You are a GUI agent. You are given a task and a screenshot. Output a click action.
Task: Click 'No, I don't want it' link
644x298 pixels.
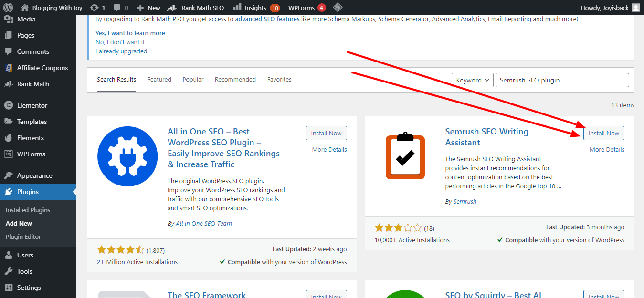120,42
